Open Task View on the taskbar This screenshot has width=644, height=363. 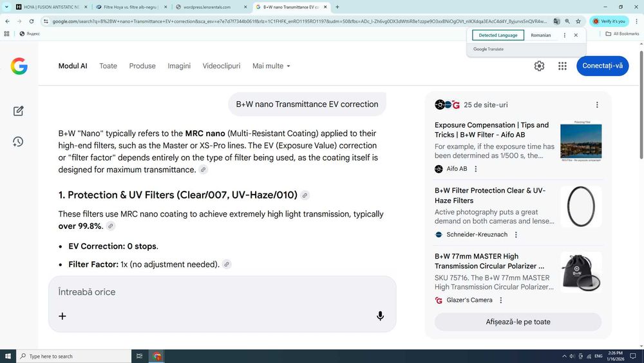coord(139,356)
